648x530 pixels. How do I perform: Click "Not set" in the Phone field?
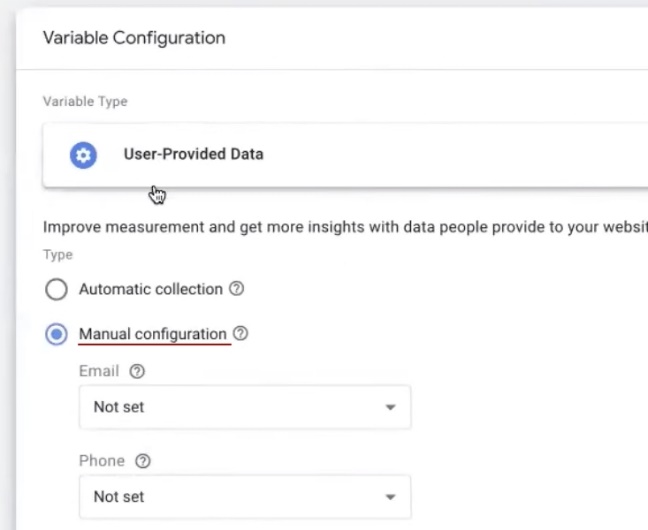pyautogui.click(x=119, y=497)
